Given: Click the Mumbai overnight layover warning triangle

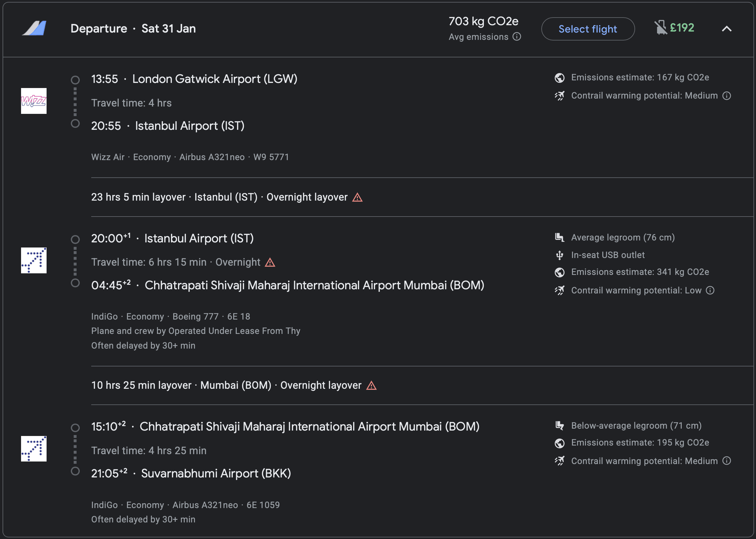Looking at the screenshot, I should [371, 386].
